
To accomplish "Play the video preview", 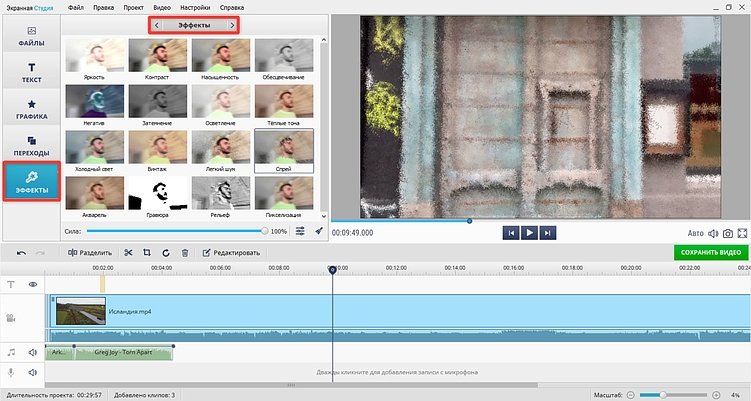I will click(x=529, y=233).
